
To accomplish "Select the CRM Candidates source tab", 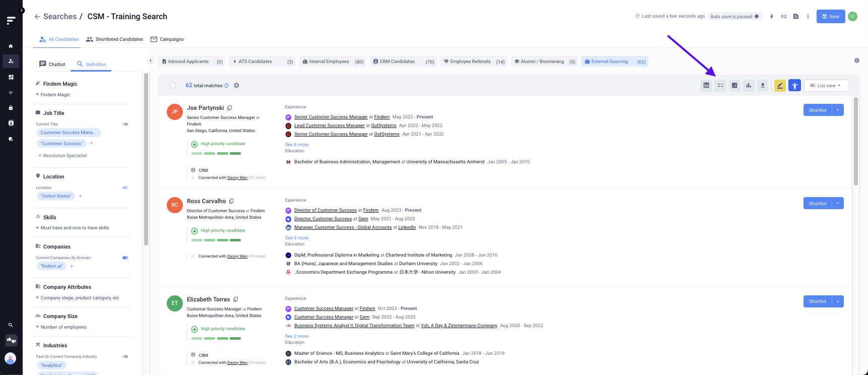I will [403, 61].
